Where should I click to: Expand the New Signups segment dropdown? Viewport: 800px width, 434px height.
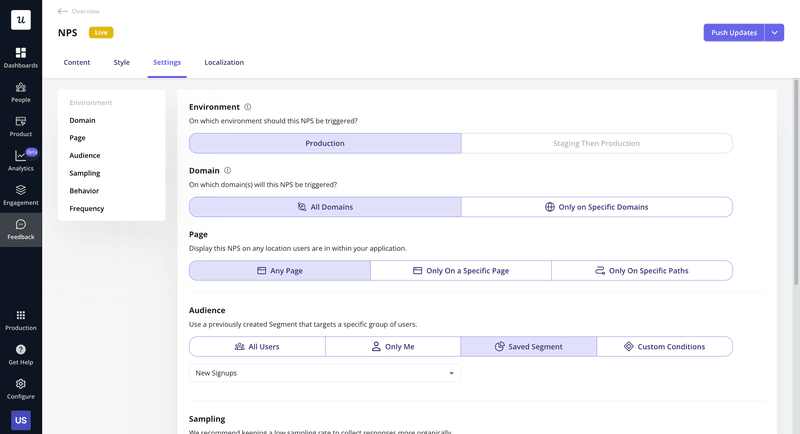pos(324,373)
